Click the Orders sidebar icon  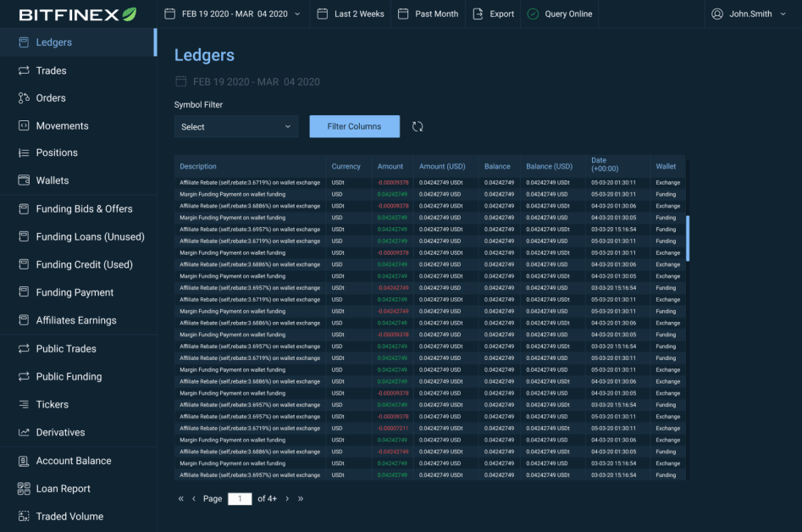24,97
